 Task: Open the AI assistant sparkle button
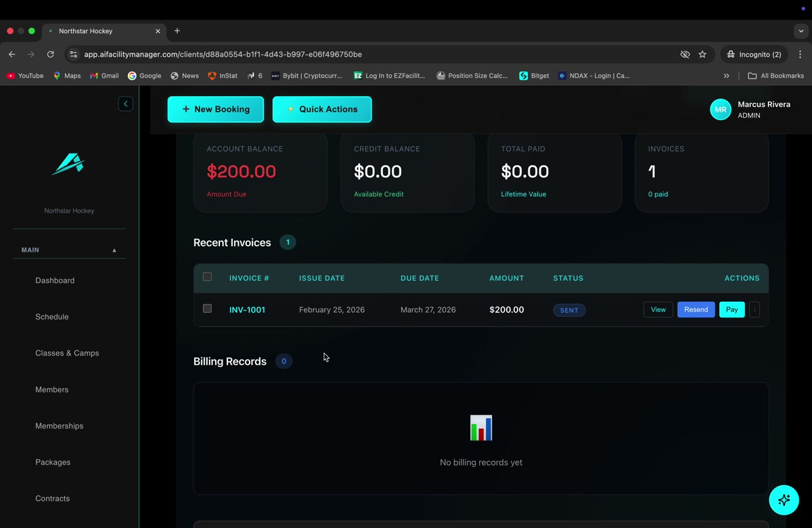(x=784, y=500)
